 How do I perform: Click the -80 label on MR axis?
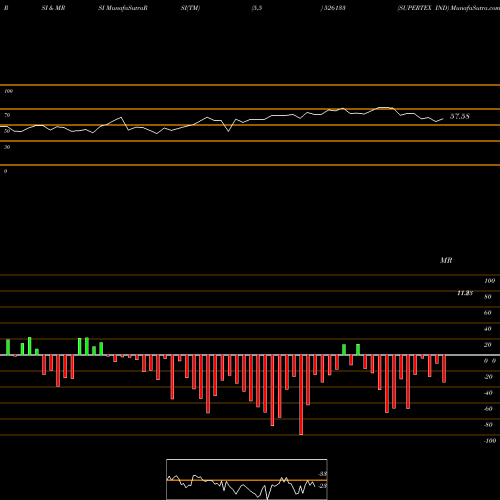tap(488, 425)
